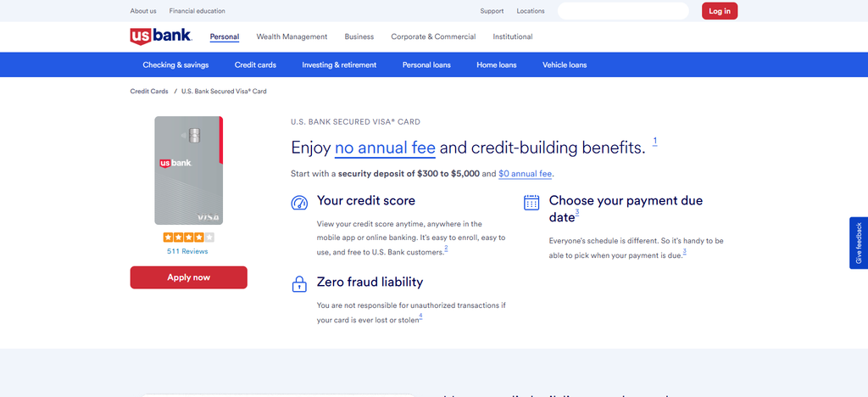Open the Give feedback side tab
This screenshot has width=868, height=397.
(859, 243)
